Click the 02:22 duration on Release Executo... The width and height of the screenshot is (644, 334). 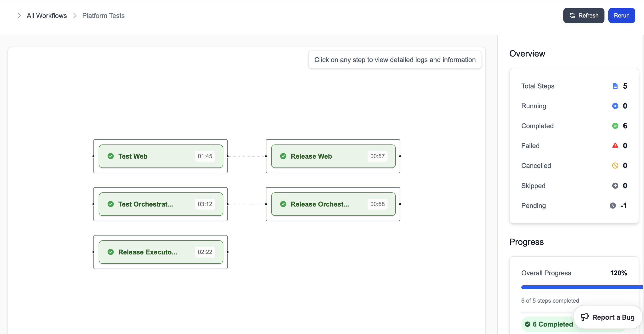tap(205, 252)
